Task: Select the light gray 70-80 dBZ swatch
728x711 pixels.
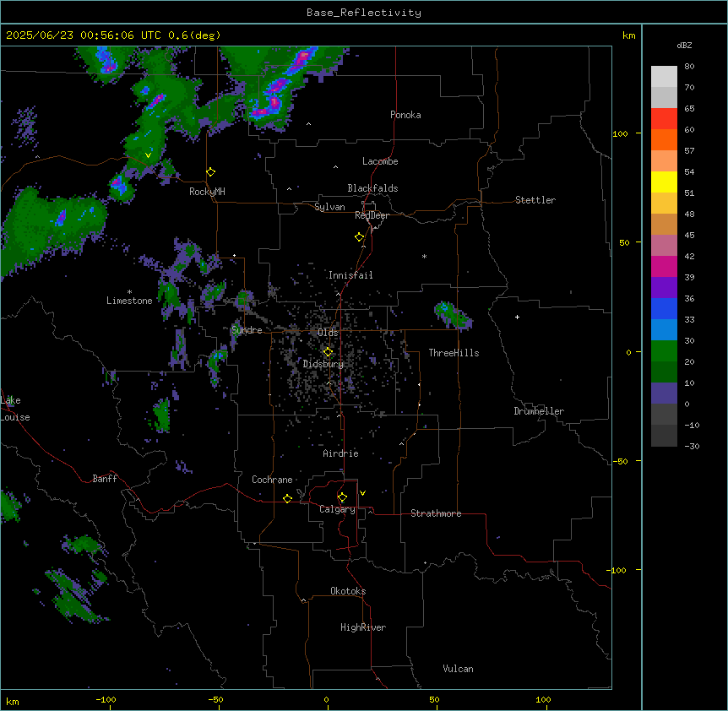Action: pyautogui.click(x=664, y=77)
